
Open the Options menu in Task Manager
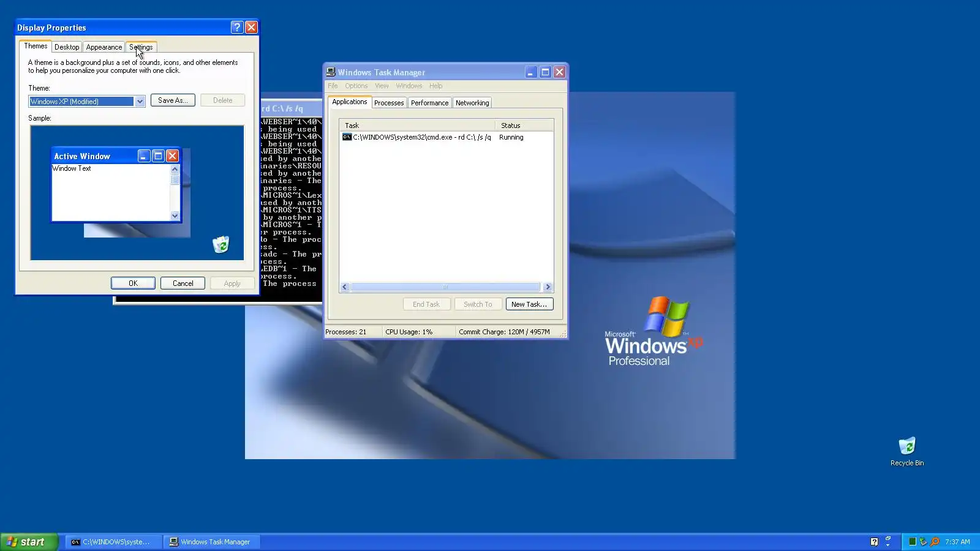[356, 86]
